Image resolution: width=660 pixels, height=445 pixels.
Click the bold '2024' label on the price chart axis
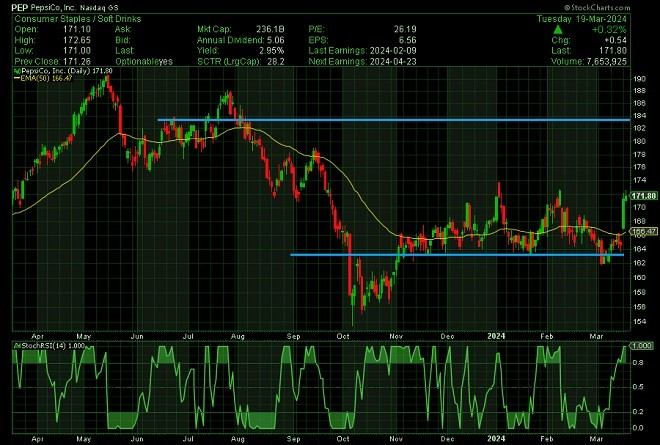click(x=496, y=336)
